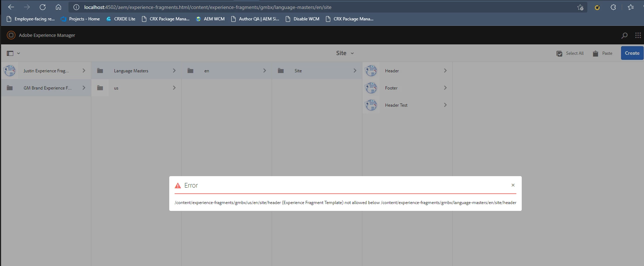Select the Header Test row label
Image resolution: width=644 pixels, height=266 pixels.
(396, 105)
